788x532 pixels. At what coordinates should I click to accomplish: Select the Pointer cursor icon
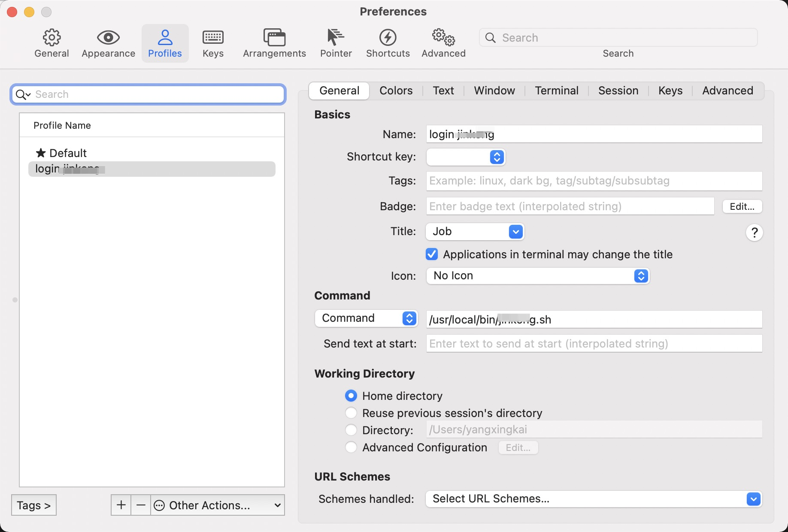pyautogui.click(x=336, y=42)
